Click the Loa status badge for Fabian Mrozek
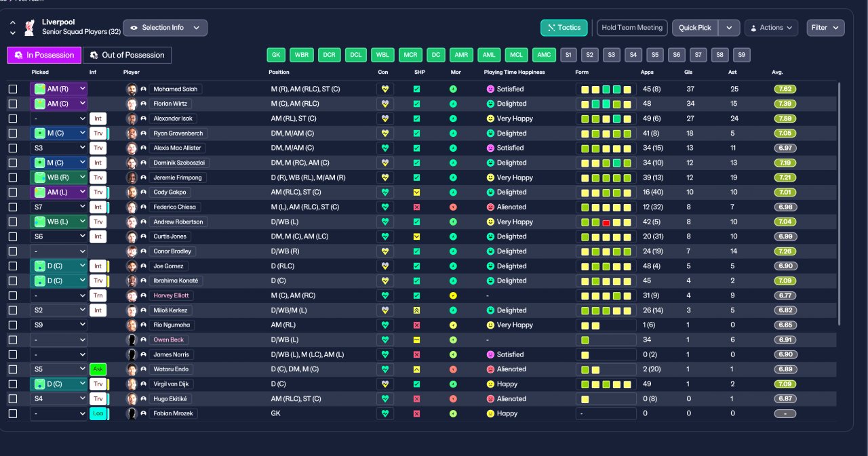Image resolution: width=868 pixels, height=456 pixels. [98, 413]
